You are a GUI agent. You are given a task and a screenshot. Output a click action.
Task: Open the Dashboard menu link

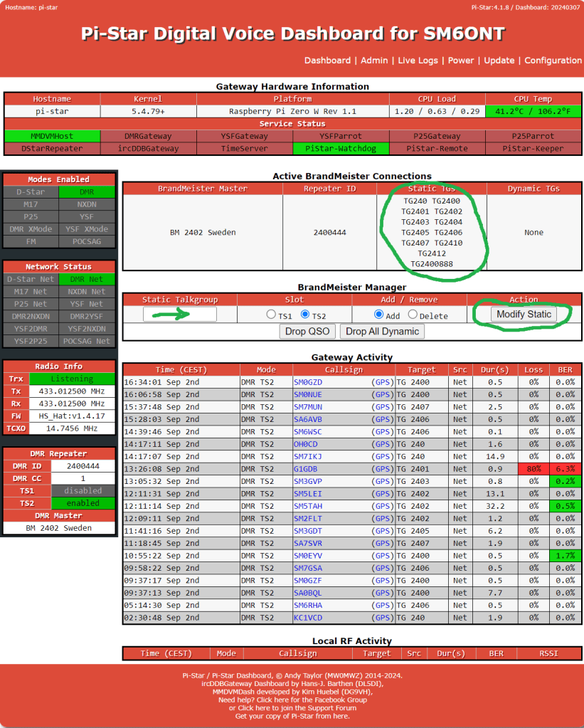click(327, 60)
